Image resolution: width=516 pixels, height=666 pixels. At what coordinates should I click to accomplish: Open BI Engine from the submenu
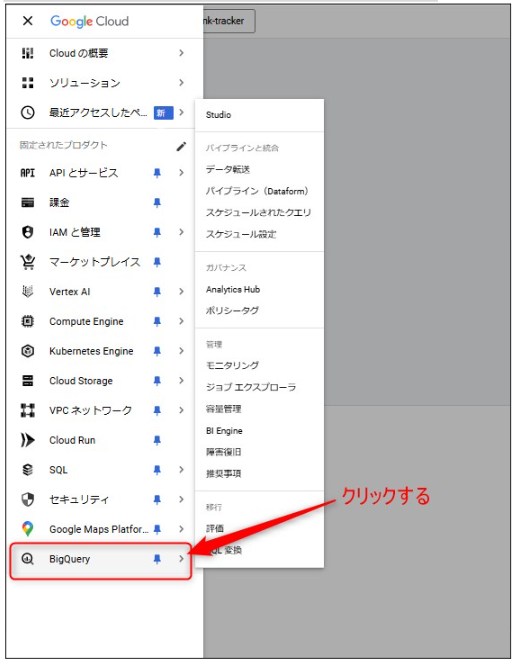pyautogui.click(x=224, y=431)
